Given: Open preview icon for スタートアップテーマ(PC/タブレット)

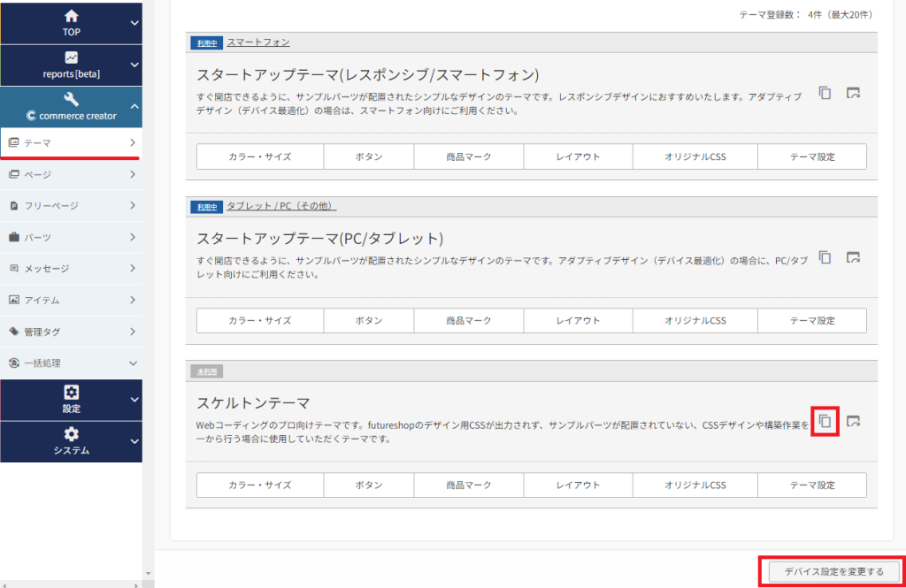Looking at the screenshot, I should [x=853, y=257].
